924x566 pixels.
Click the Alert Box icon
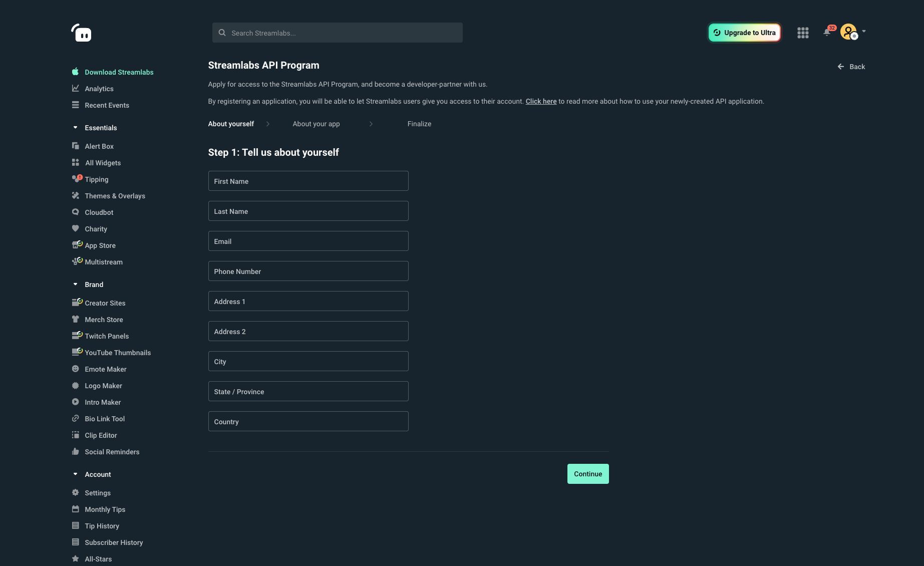[x=75, y=146]
